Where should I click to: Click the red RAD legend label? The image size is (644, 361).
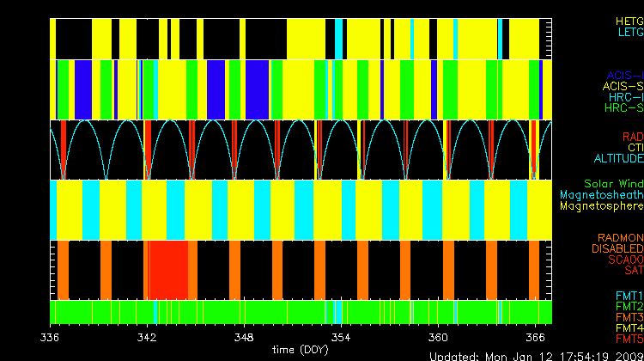coord(632,137)
